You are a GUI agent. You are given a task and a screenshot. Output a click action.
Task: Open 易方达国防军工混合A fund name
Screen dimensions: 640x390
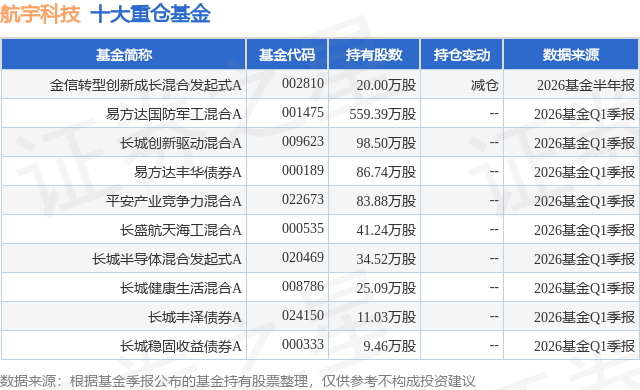tap(174, 114)
